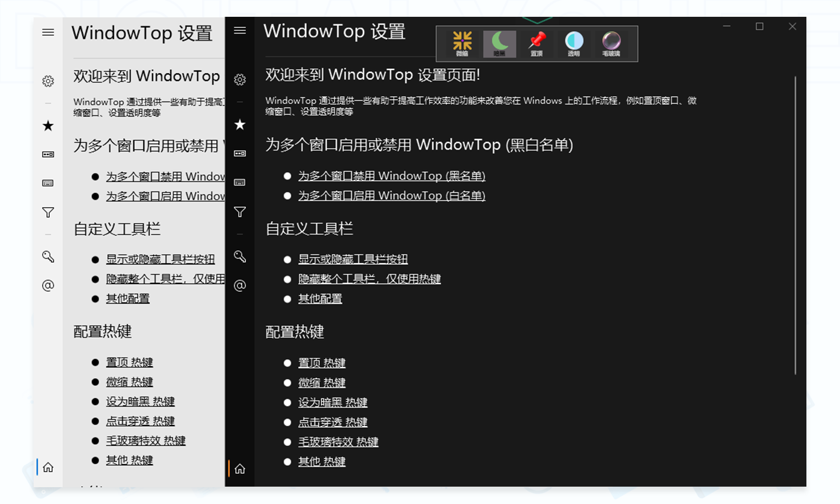
Task: Click toolbar layout icon in light window sidebar
Action: click(x=48, y=154)
